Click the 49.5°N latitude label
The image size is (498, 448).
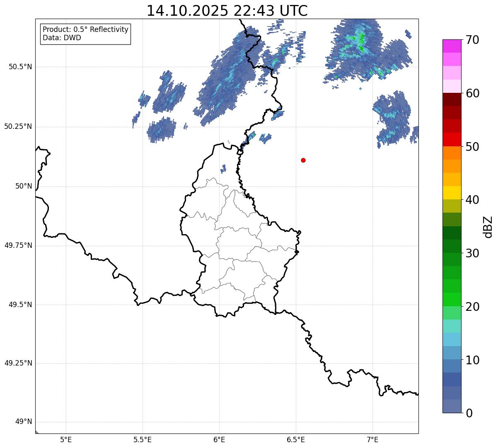20,305
